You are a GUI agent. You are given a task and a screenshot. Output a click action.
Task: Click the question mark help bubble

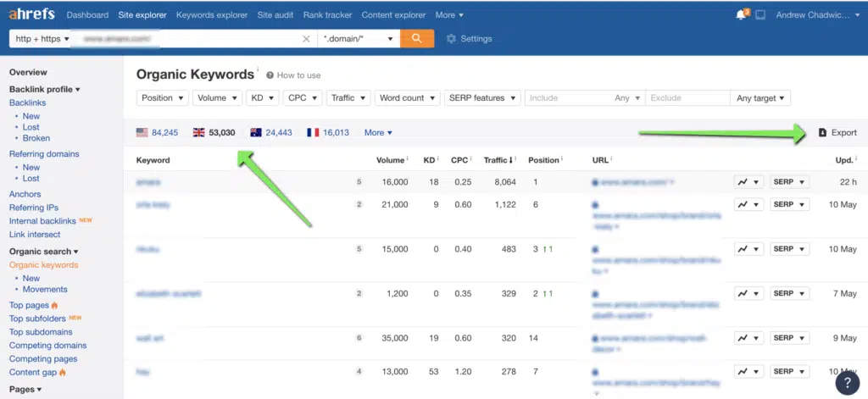(847, 382)
